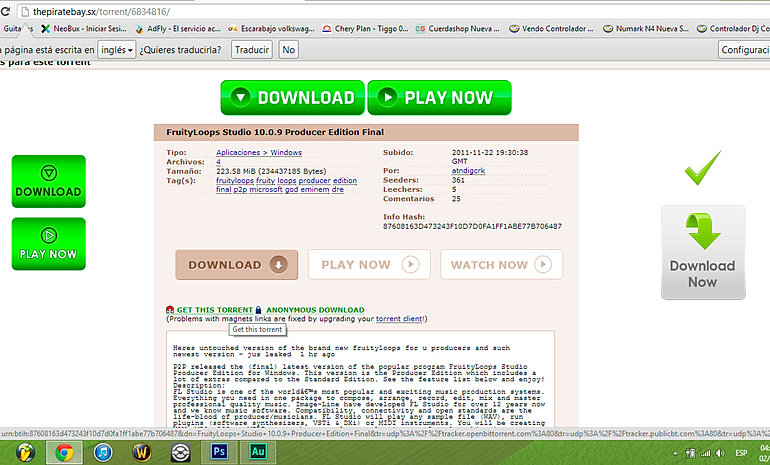
Task: Click the padlock icon beside ANONYMOUS DOWNLOAD
Action: pyautogui.click(x=258, y=310)
